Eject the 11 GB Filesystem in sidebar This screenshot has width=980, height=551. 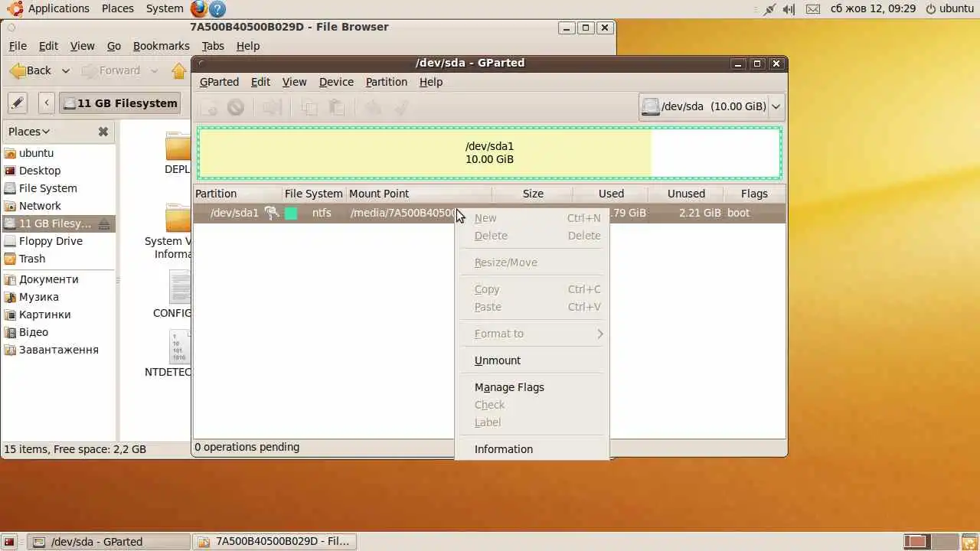[x=104, y=223]
